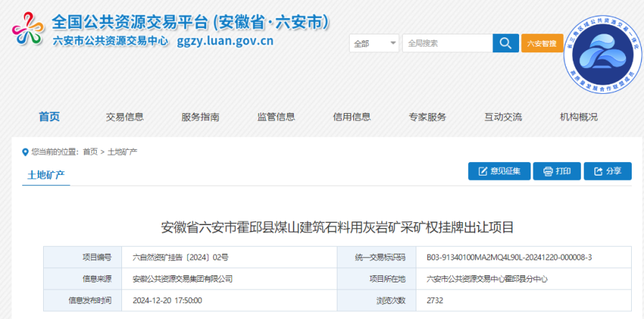Select 信用信息 in the navigation bar

(x=352, y=117)
